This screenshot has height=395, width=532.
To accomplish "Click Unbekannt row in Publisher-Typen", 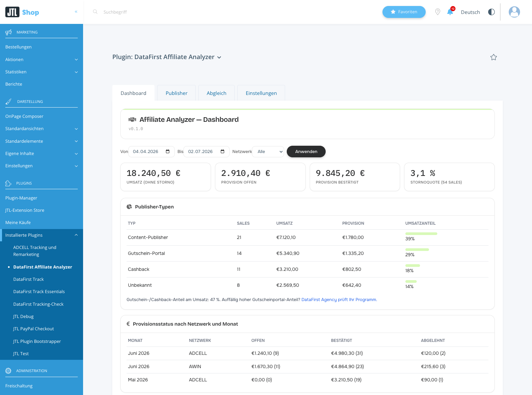I will point(307,285).
